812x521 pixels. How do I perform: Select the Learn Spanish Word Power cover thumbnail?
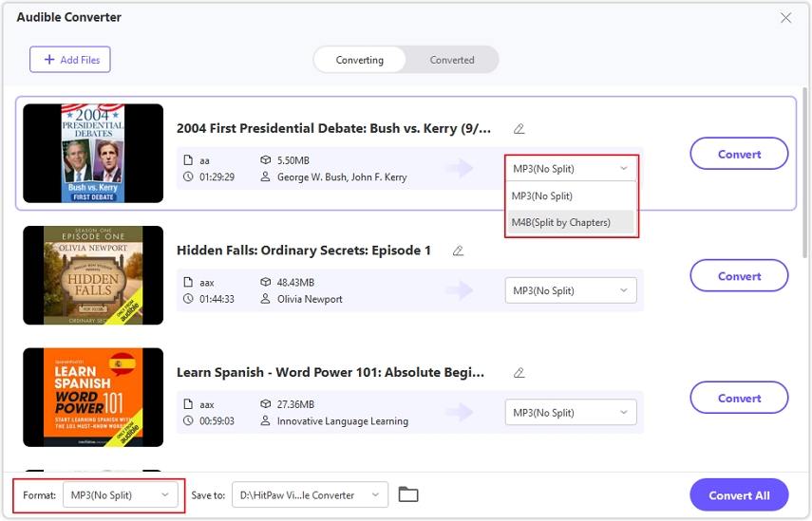point(93,398)
